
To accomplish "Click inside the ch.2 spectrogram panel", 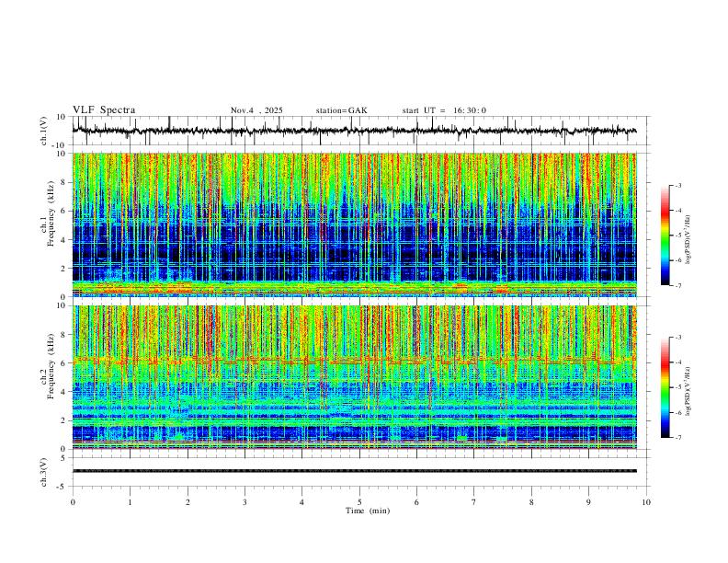I will coord(354,377).
